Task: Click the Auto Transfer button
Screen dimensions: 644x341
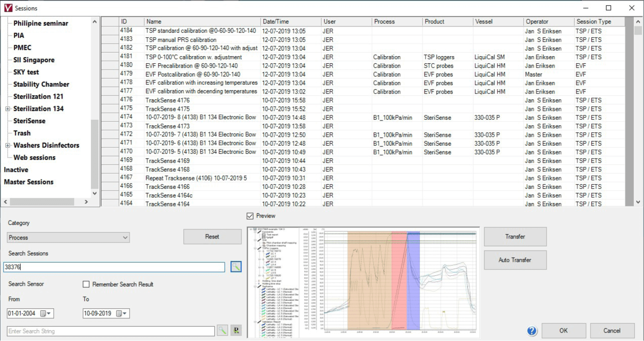Action: [x=515, y=260]
